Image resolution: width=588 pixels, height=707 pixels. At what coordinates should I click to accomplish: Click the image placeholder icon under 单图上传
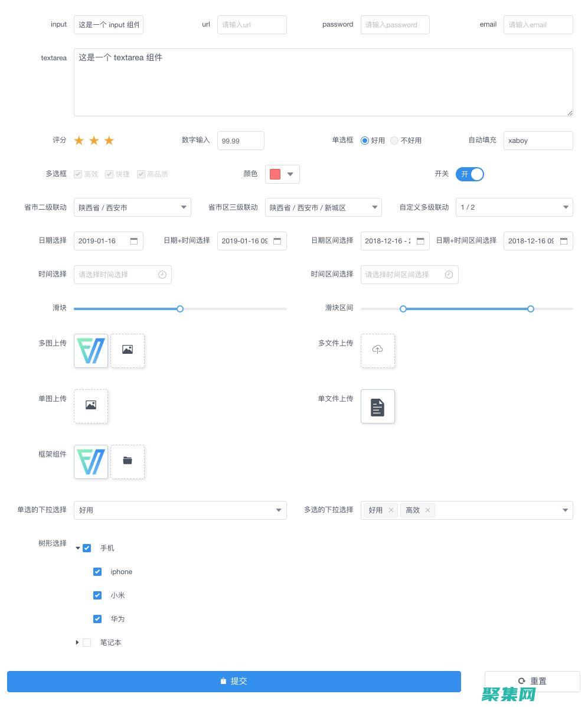point(91,406)
